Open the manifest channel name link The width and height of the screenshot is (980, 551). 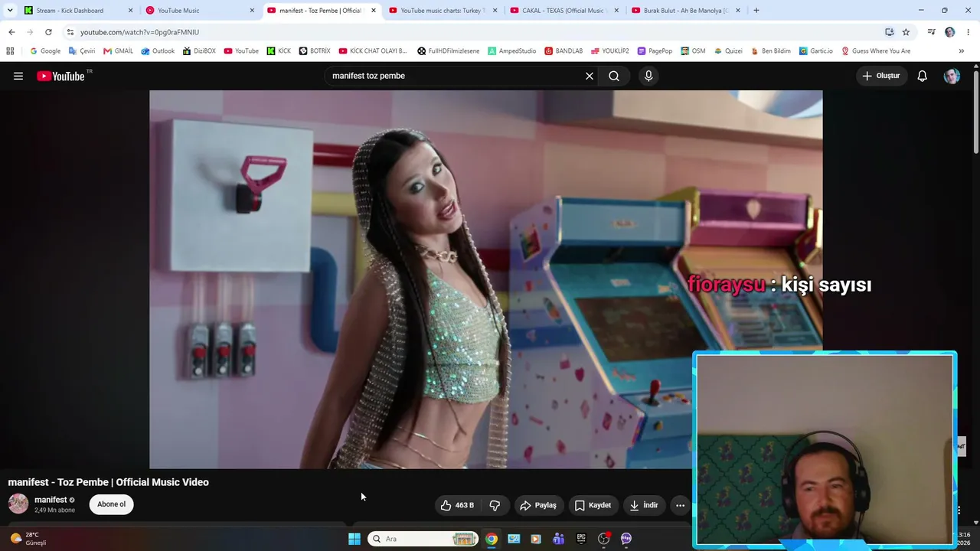point(51,500)
